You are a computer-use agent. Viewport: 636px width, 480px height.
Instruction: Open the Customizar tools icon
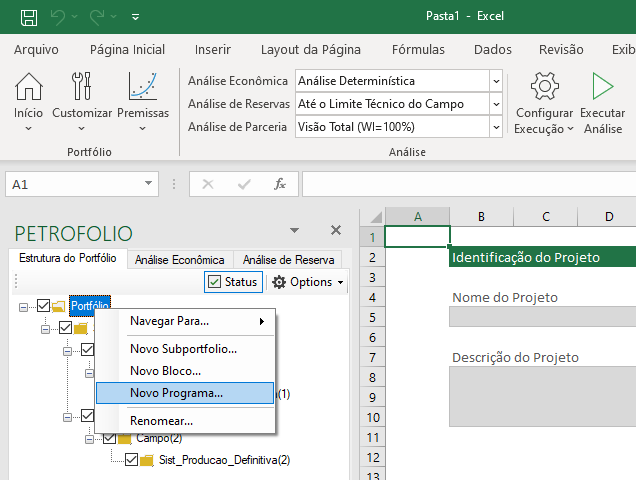(x=82, y=87)
